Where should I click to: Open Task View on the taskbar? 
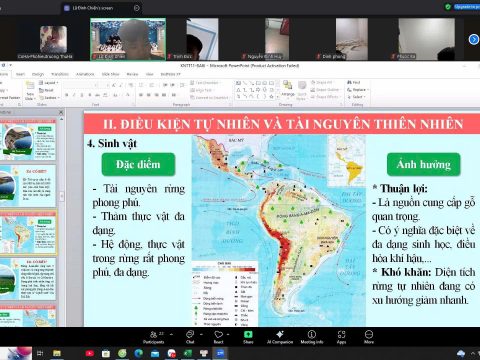pos(40,353)
